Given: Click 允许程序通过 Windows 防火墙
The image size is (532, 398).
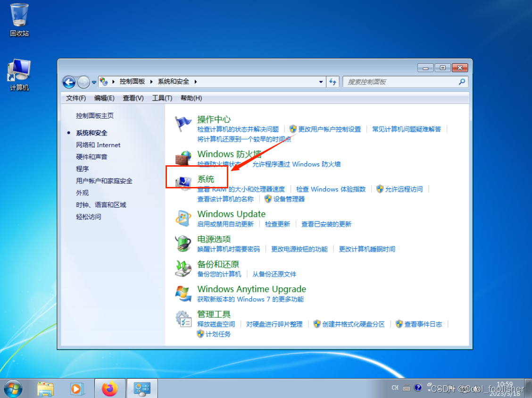Looking at the screenshot, I should pos(296,164).
